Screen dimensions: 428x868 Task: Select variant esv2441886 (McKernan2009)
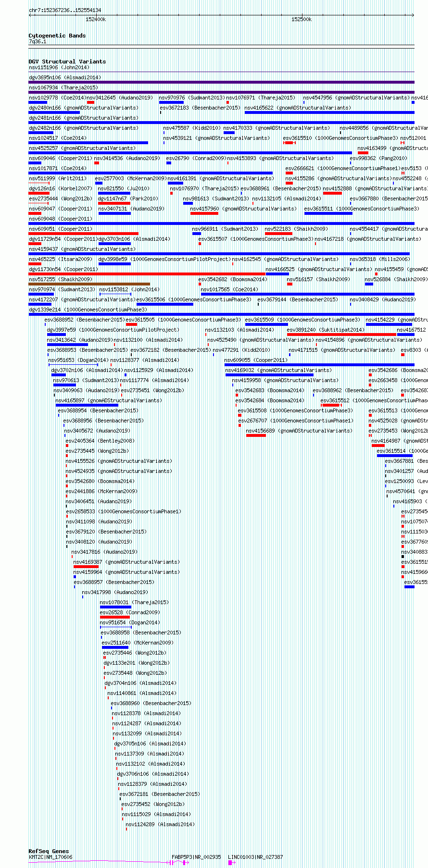click(x=101, y=492)
